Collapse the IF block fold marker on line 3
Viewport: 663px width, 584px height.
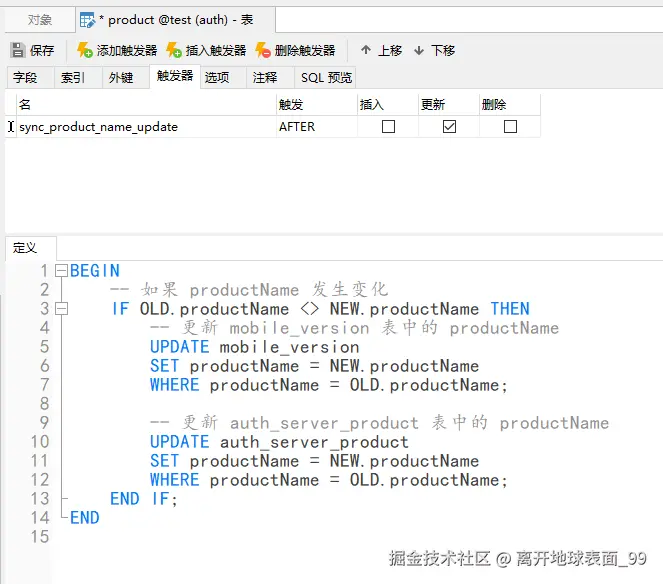[x=62, y=309]
